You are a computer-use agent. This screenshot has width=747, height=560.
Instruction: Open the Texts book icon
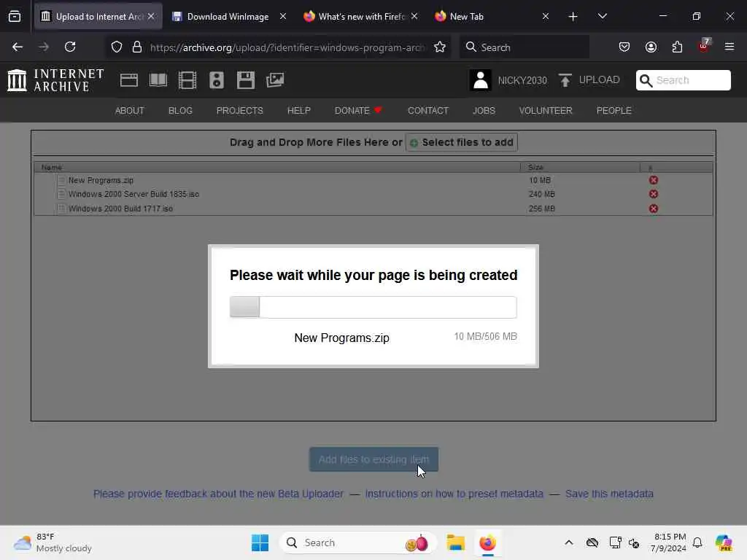[x=158, y=80]
